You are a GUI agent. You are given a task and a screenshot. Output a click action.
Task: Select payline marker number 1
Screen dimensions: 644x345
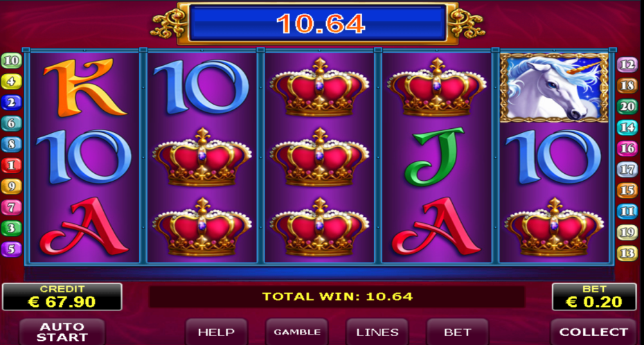tap(12, 166)
